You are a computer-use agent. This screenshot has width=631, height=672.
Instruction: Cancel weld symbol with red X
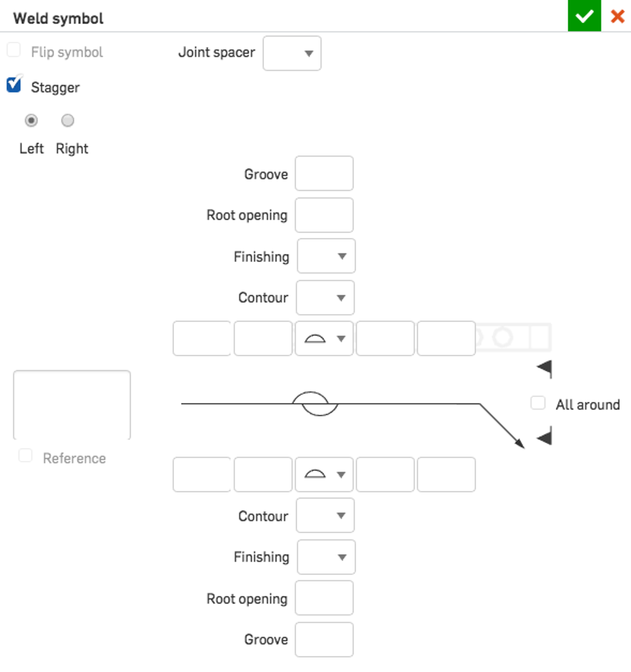[x=617, y=17]
